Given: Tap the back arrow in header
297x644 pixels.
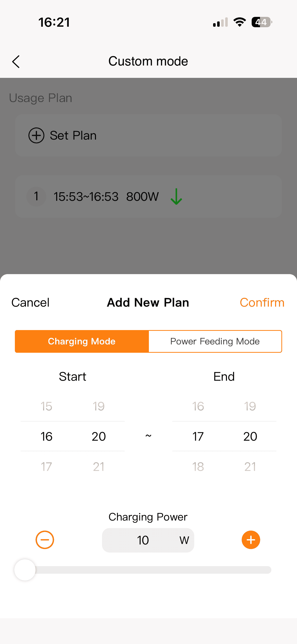Looking at the screenshot, I should (16, 62).
